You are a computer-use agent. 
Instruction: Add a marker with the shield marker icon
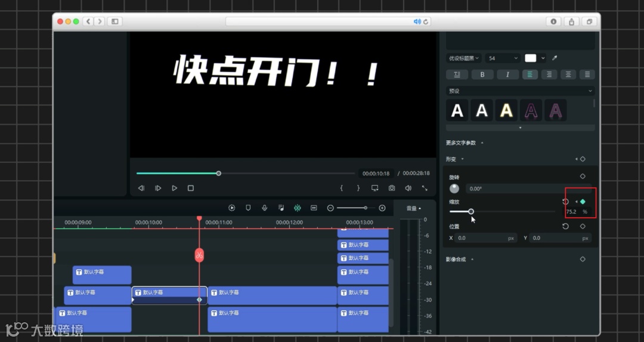pyautogui.click(x=248, y=208)
